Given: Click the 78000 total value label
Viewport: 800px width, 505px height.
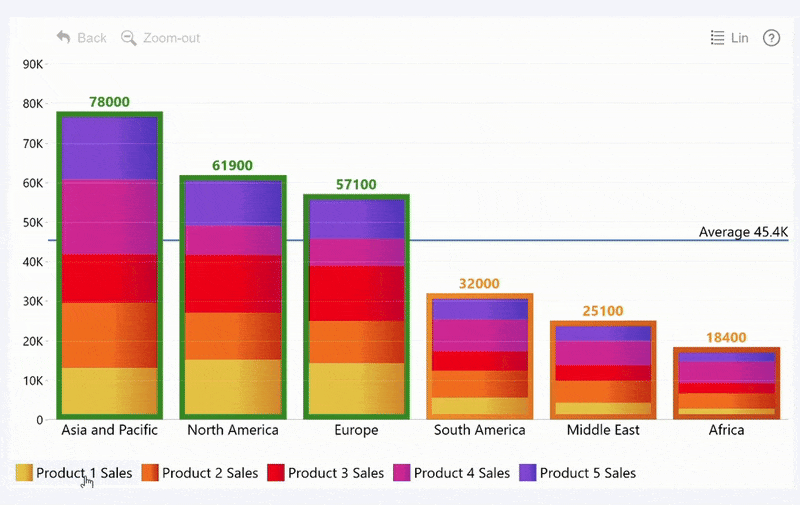Looking at the screenshot, I should 109,102.
